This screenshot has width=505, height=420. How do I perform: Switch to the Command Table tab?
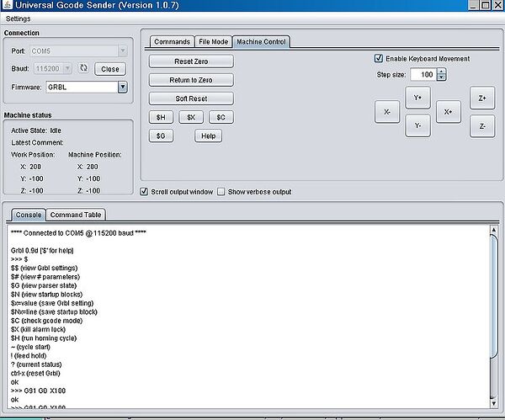(76, 215)
